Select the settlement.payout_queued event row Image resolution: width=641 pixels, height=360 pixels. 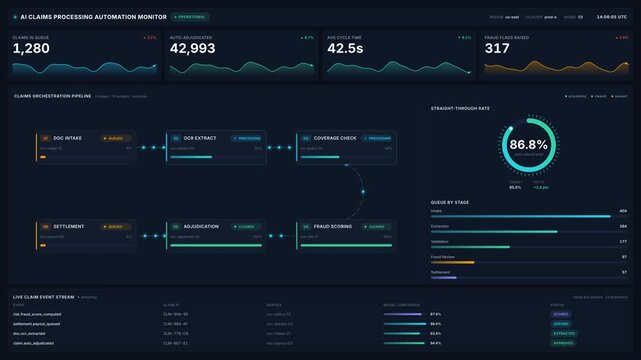pyautogui.click(x=320, y=324)
